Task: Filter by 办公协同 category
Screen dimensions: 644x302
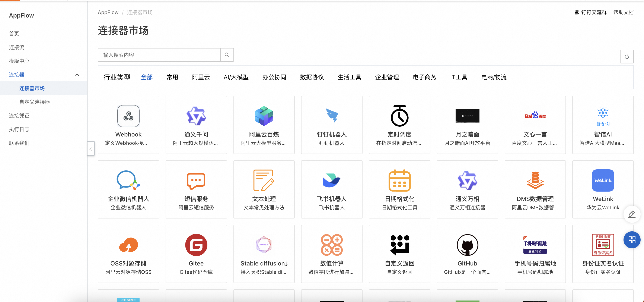Action: (x=274, y=77)
